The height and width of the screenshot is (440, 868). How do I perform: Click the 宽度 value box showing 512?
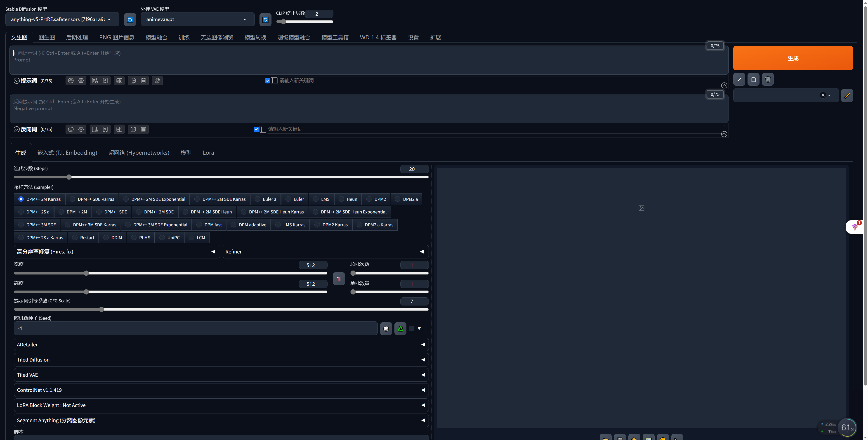(x=313, y=265)
